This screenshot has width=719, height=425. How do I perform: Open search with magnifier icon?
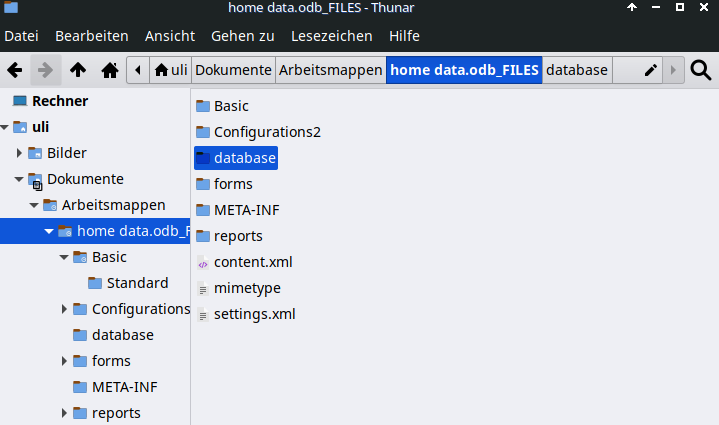pos(701,70)
